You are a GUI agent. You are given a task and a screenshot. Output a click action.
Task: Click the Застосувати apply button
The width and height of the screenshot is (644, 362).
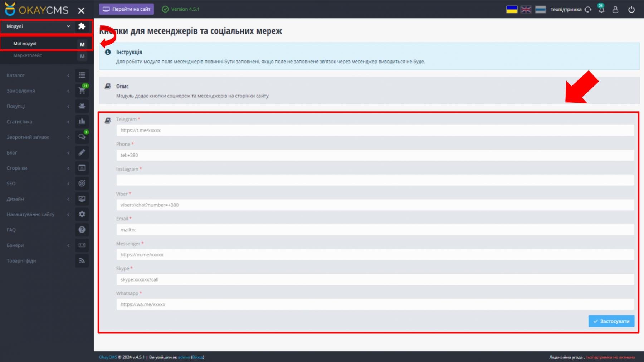[x=611, y=321]
